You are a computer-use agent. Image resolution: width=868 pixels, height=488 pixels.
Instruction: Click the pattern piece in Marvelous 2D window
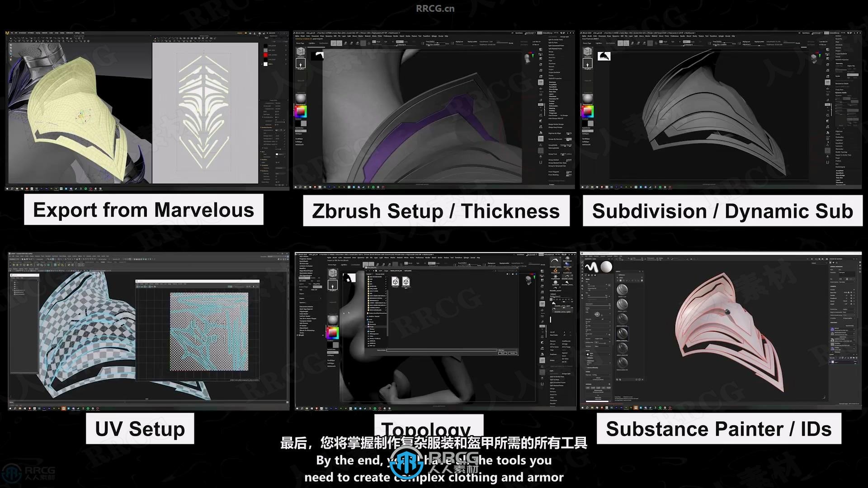pos(203,112)
